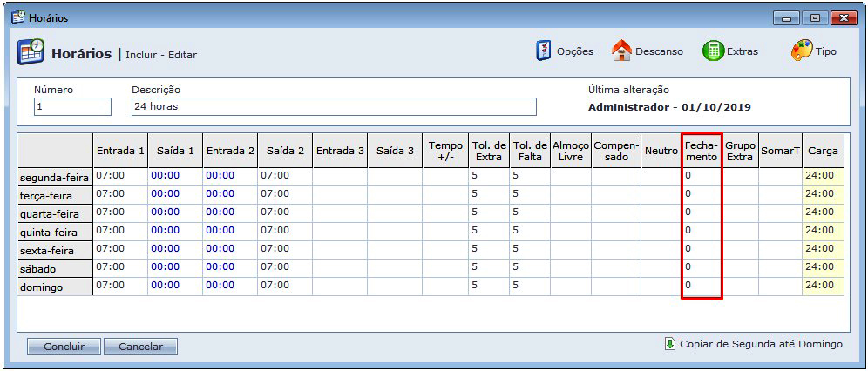Select segunda-feira Entrada 1 cell
This screenshot has height=371, width=868.
(120, 176)
